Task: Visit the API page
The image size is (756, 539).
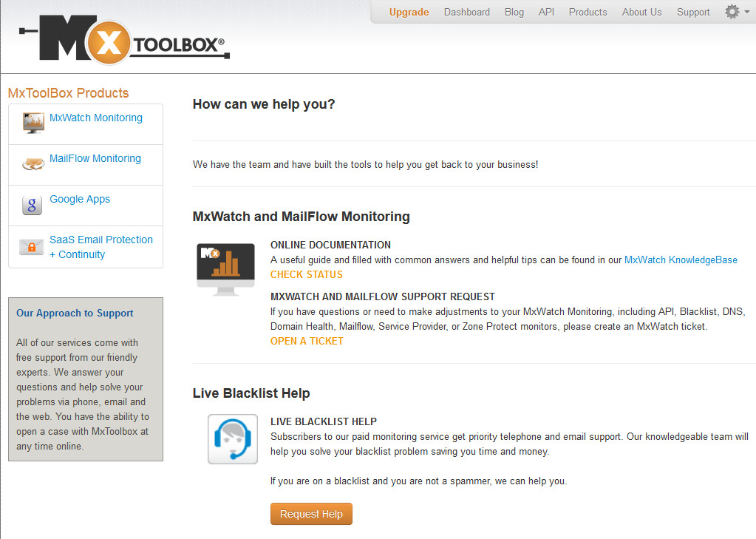Action: 546,12
